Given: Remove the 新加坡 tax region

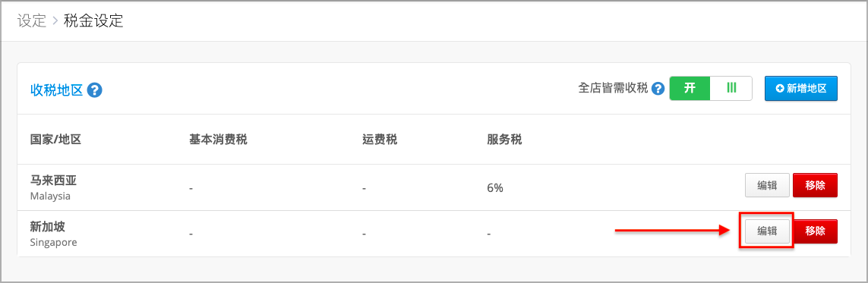Looking at the screenshot, I should point(816,231).
